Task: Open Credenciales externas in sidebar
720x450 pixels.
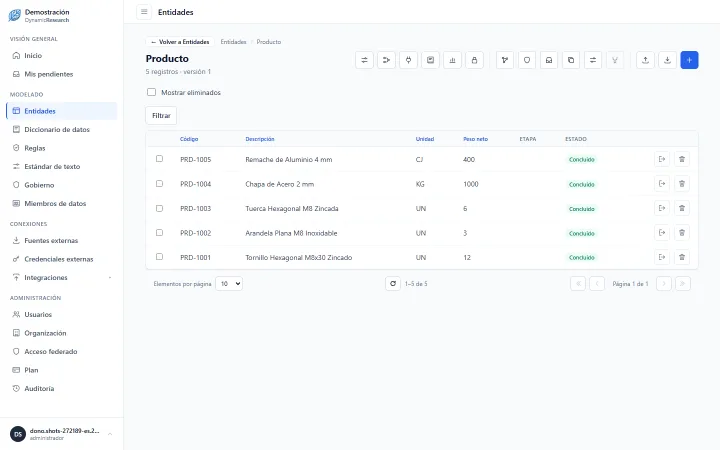Action: pyautogui.click(x=62, y=259)
